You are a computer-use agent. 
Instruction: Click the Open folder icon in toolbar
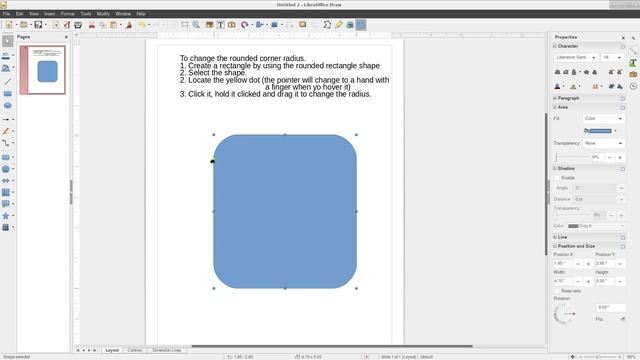pyautogui.click(x=24, y=25)
